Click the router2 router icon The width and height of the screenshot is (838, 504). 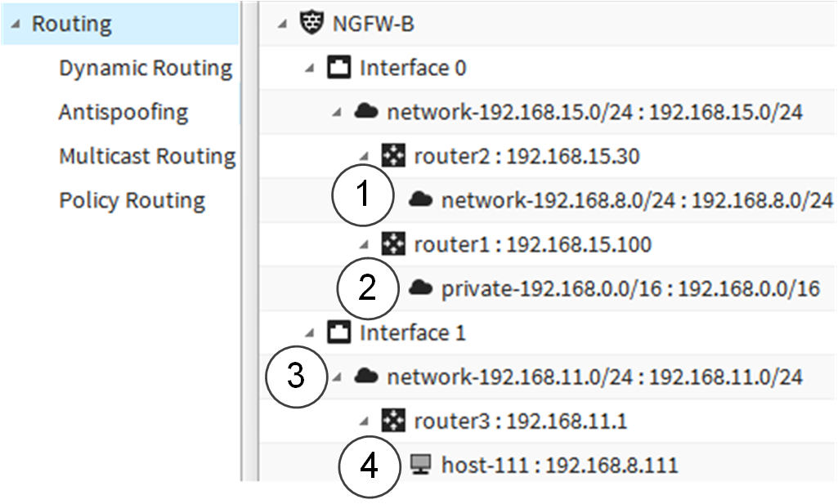tap(393, 156)
